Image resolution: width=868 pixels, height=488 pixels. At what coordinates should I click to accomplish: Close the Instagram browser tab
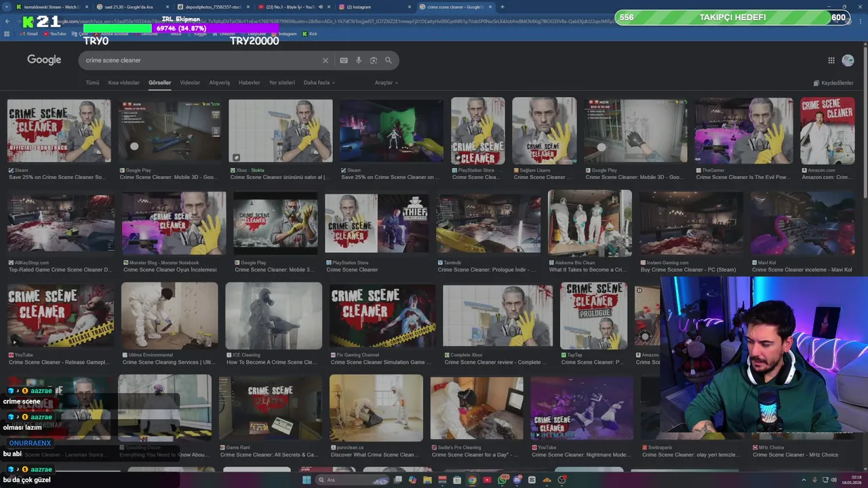[x=410, y=7]
